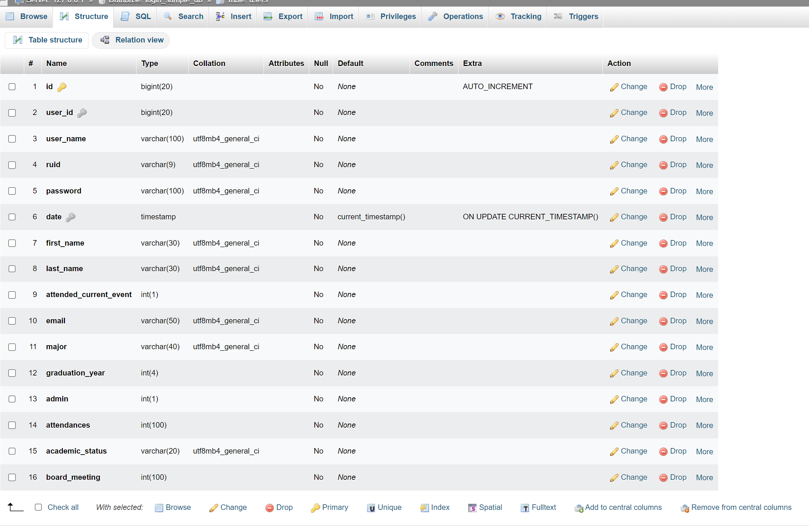The height and width of the screenshot is (532, 809).
Task: Enable the Check all checkbox
Action: pyautogui.click(x=38, y=507)
